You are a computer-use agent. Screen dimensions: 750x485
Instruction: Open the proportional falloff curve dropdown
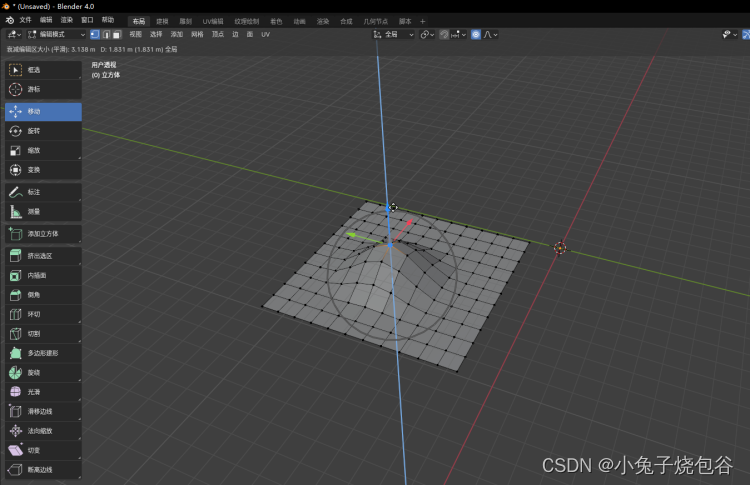coord(490,34)
